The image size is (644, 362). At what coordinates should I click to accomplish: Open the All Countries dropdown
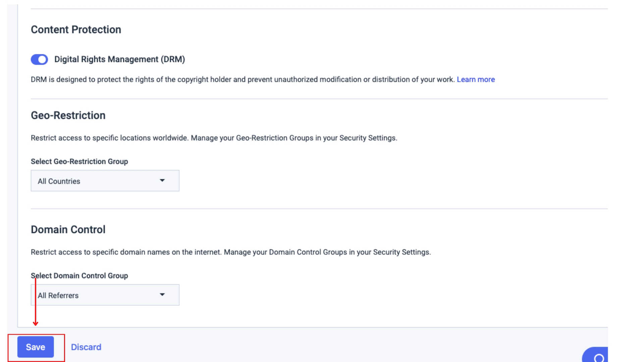[105, 181]
